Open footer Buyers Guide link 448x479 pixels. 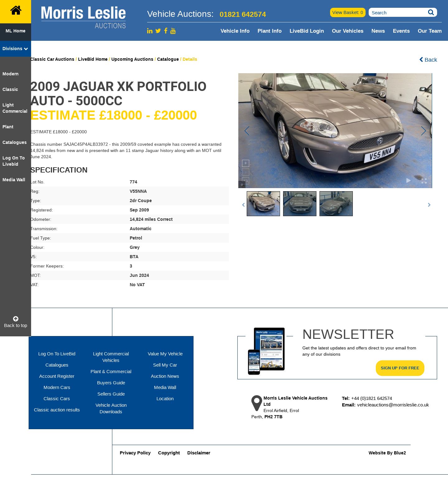pyautogui.click(x=111, y=383)
